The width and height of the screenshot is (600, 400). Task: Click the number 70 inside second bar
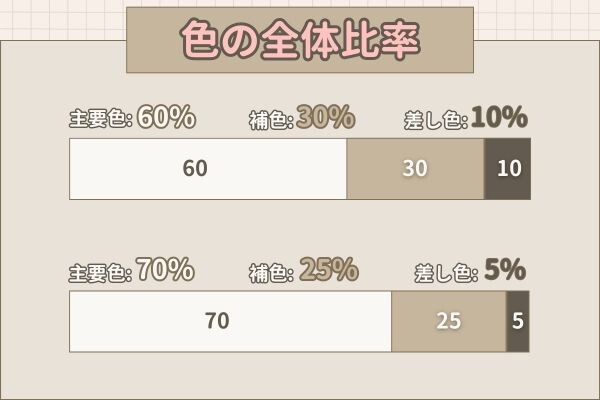217,321
